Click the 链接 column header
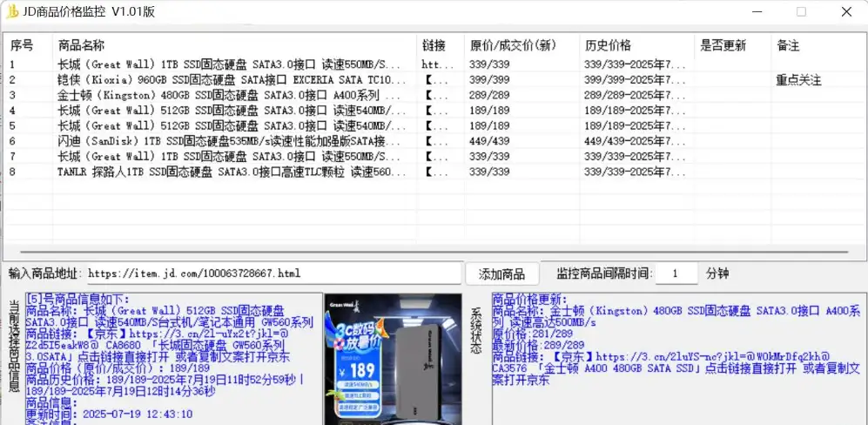This screenshot has height=425, width=868. 434,45
